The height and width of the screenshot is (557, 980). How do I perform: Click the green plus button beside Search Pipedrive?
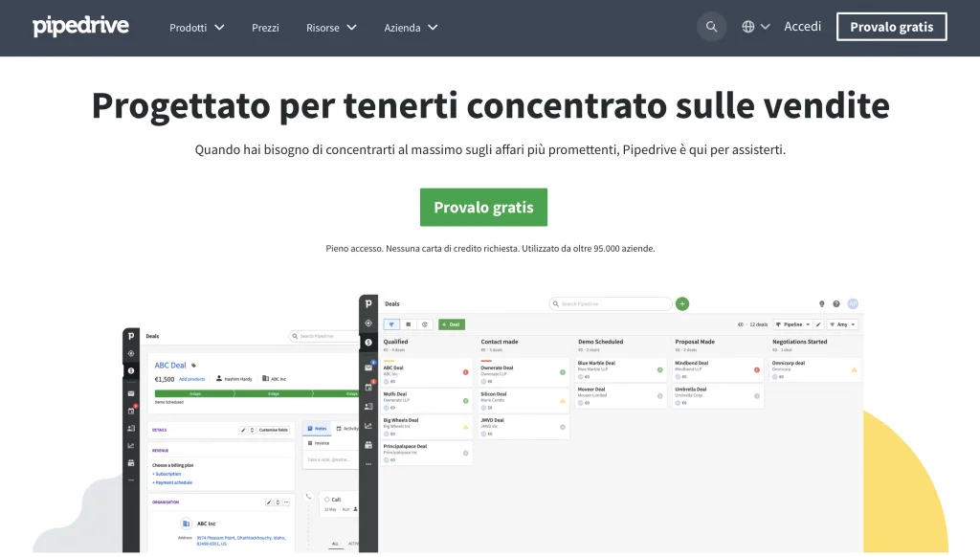pos(682,303)
